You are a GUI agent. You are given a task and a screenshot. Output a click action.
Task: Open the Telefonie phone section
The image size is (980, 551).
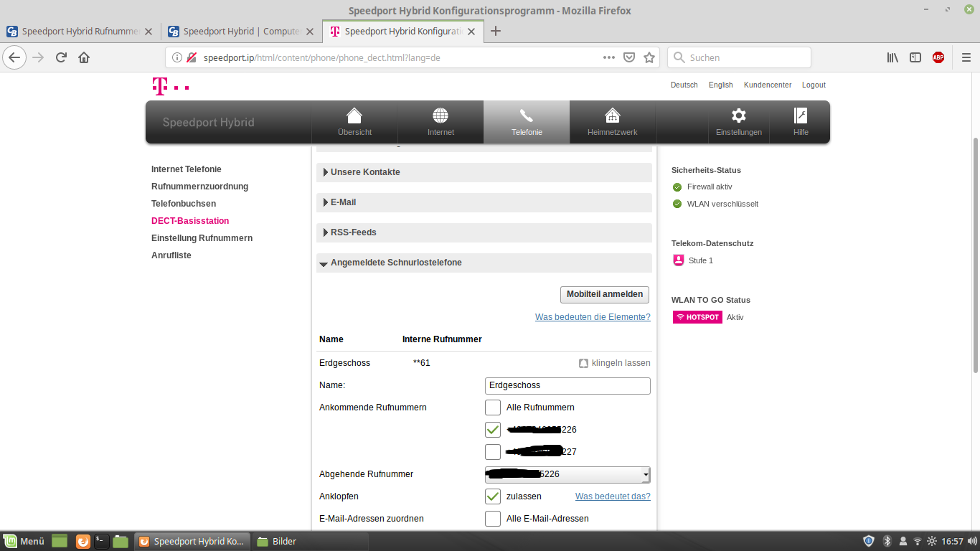pyautogui.click(x=527, y=122)
